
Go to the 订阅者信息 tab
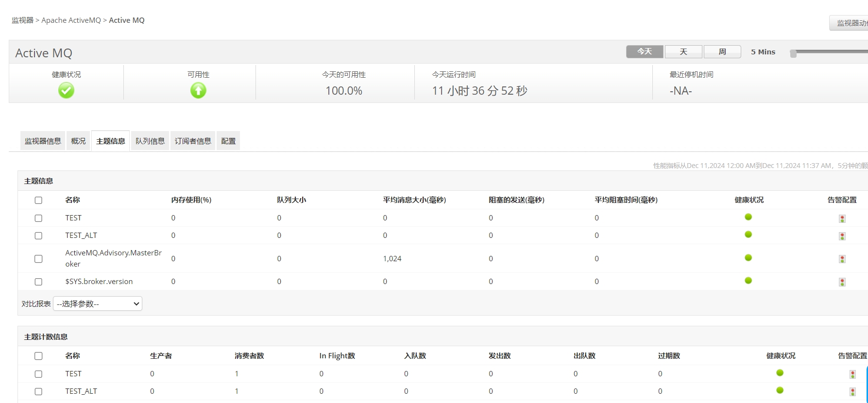click(x=193, y=141)
